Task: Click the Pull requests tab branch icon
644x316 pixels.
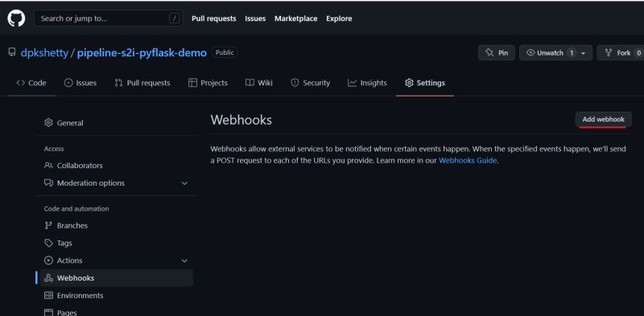Action: pos(118,83)
